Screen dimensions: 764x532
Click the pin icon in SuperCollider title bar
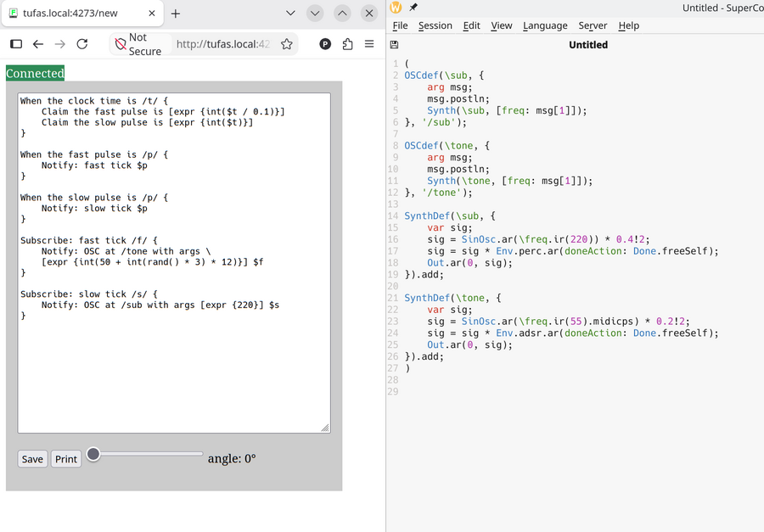coord(413,7)
